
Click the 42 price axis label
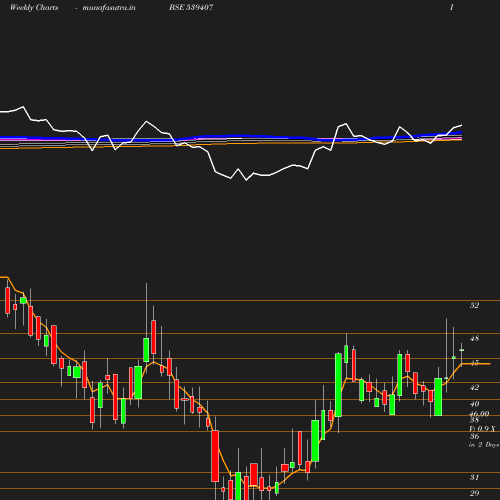474,387
